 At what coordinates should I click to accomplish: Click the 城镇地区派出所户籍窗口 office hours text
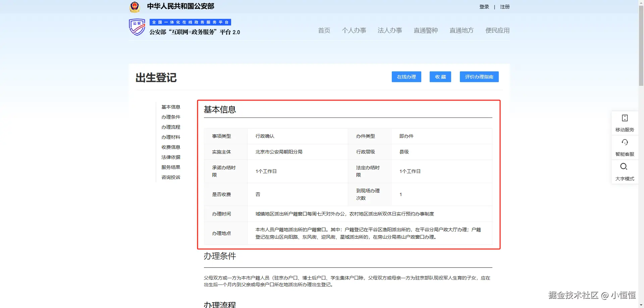pos(344,214)
